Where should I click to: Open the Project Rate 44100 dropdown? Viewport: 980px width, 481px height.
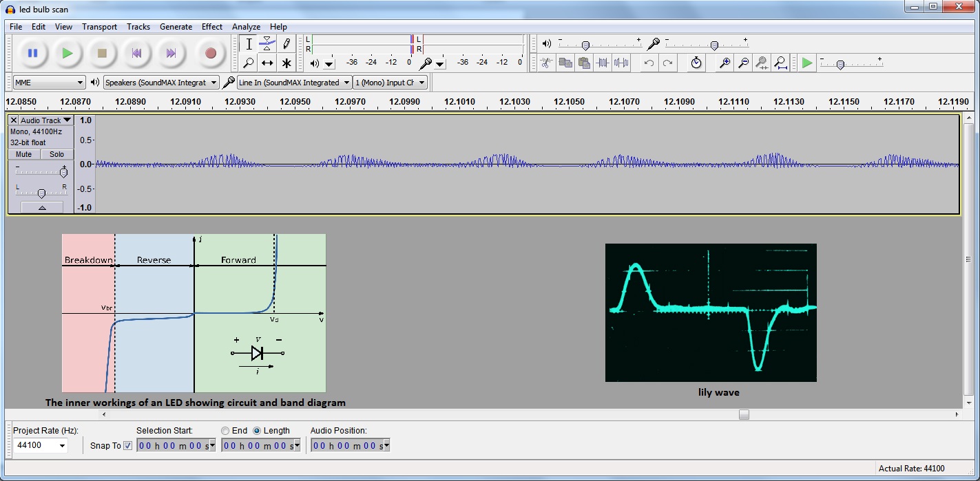click(41, 445)
